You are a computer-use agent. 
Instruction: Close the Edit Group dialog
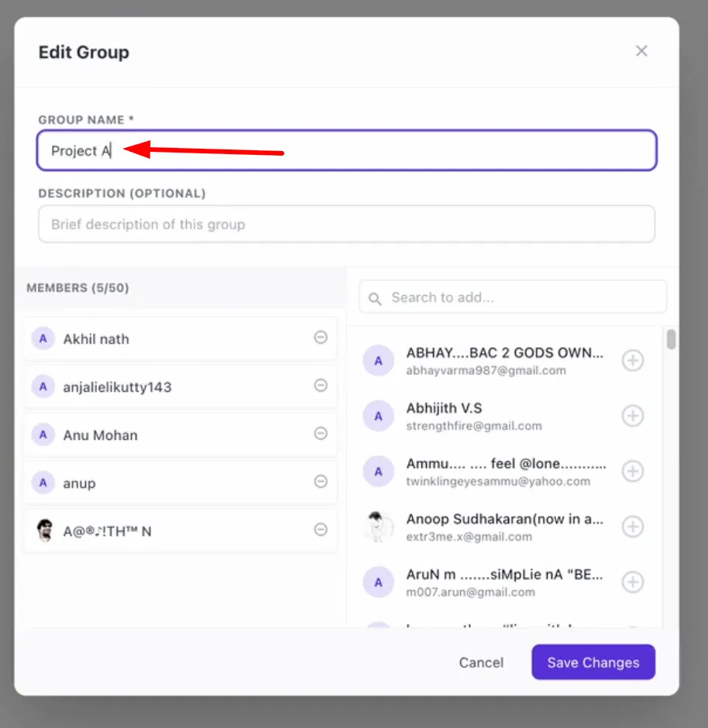tap(641, 50)
